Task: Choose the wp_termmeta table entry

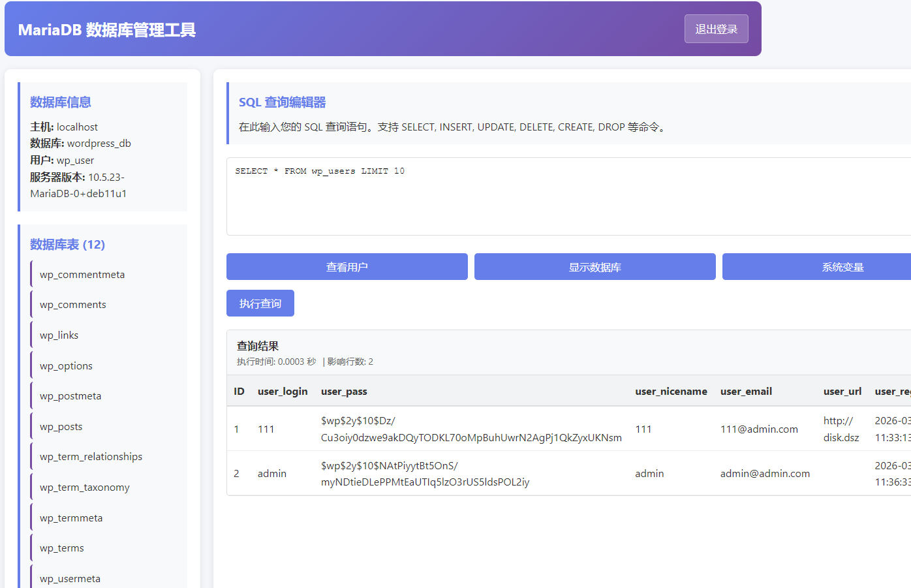Action: pyautogui.click(x=71, y=518)
